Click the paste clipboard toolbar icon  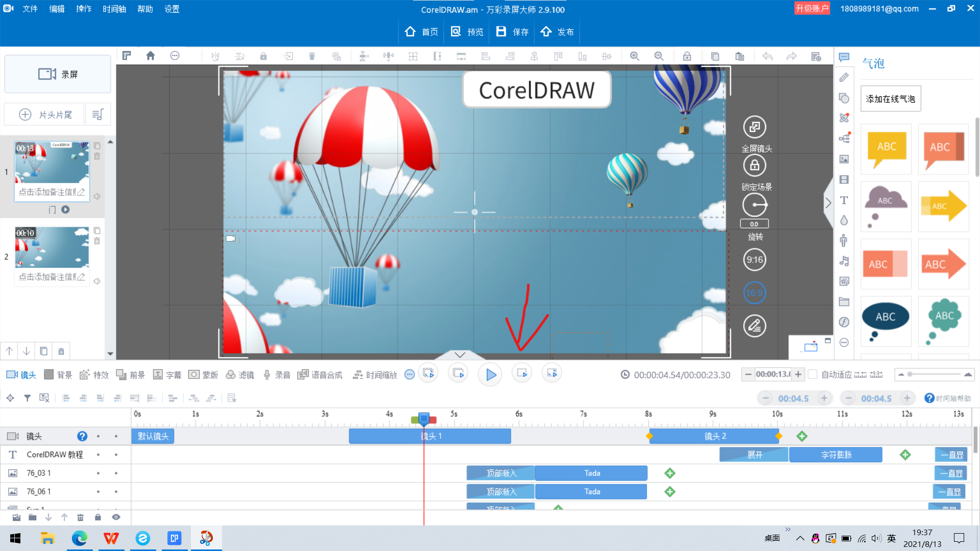coord(740,56)
